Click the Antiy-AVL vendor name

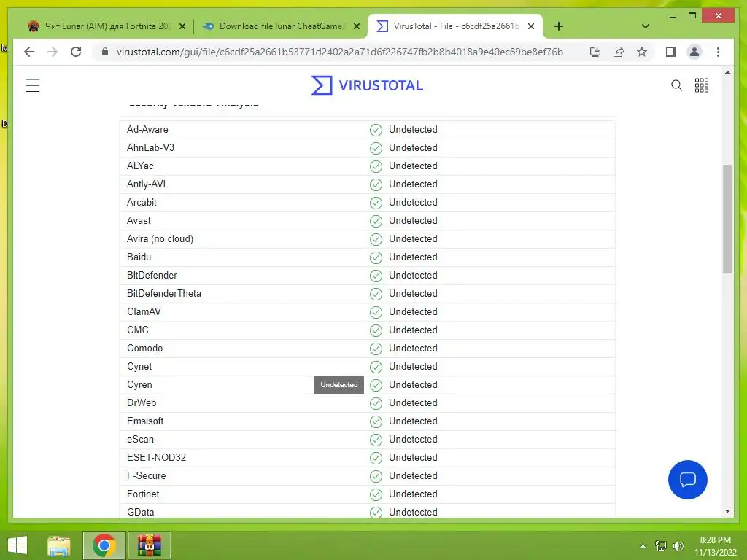tap(147, 184)
